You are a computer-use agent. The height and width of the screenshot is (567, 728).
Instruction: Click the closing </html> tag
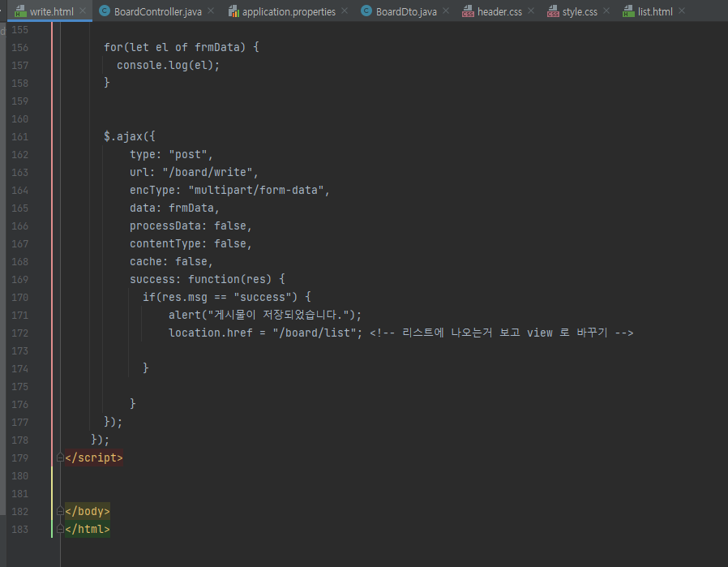tap(88, 529)
